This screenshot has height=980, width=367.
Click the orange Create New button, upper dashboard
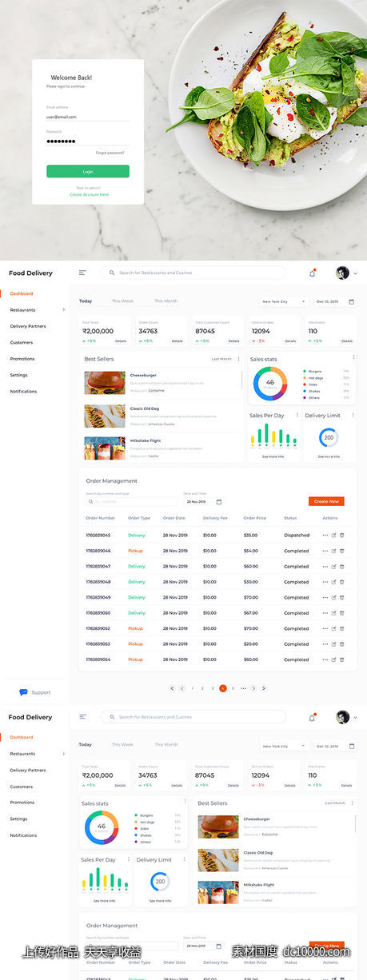[x=326, y=501]
